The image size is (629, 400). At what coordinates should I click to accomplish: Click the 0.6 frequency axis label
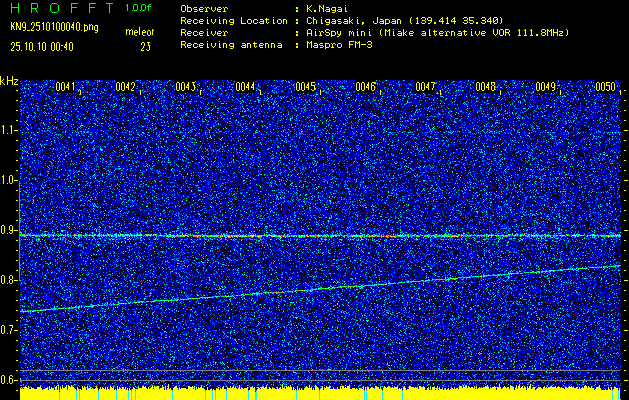pos(9,380)
